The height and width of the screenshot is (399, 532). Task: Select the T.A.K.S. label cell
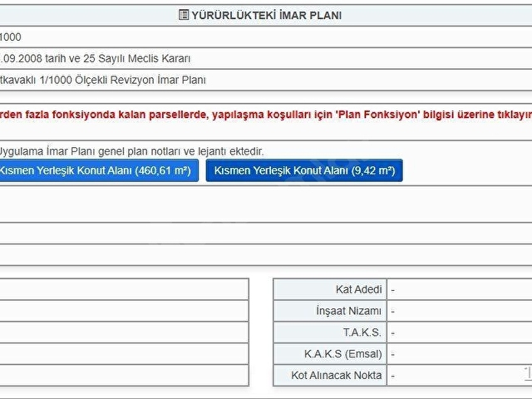tap(330, 332)
